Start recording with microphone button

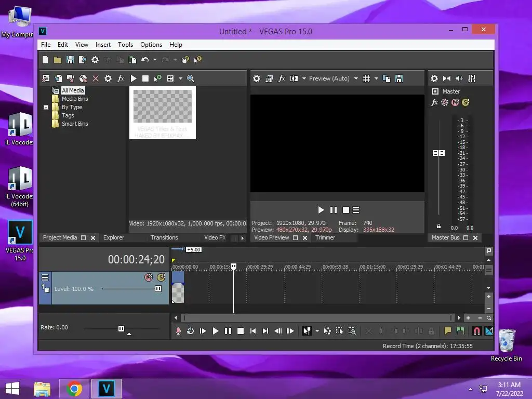(178, 331)
